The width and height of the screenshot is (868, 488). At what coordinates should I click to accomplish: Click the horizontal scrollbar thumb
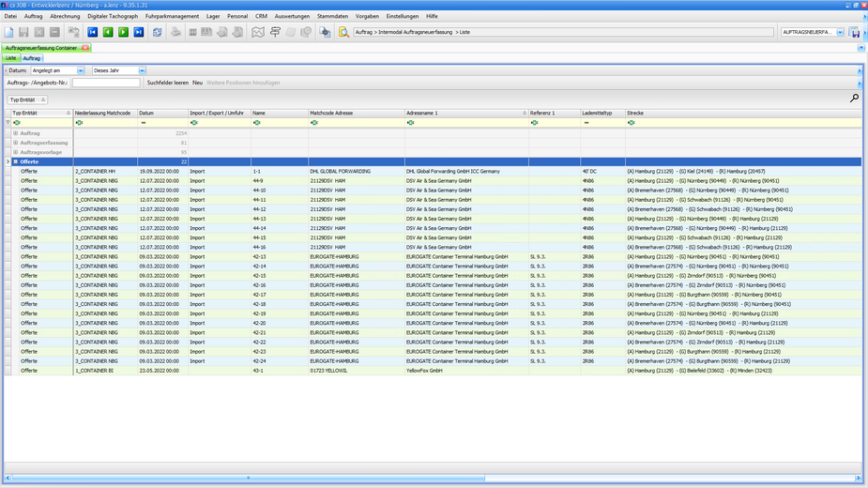pos(248,478)
